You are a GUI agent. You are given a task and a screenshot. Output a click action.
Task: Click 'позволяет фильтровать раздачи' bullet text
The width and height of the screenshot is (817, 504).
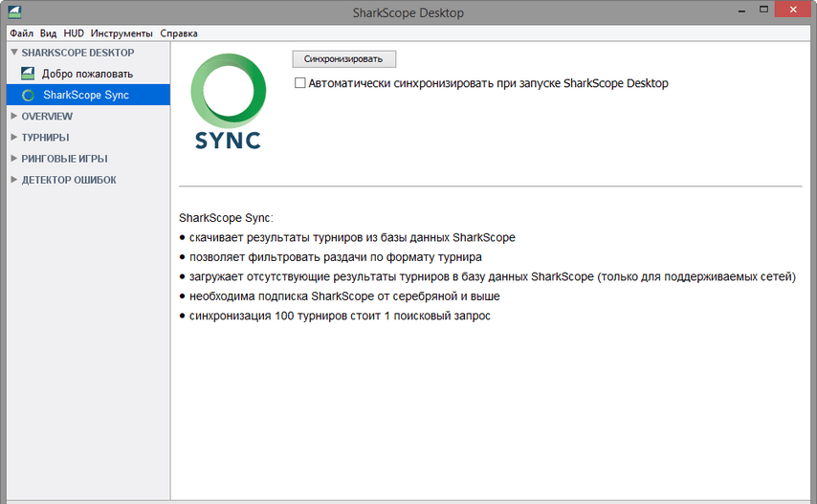pyautogui.click(x=335, y=257)
